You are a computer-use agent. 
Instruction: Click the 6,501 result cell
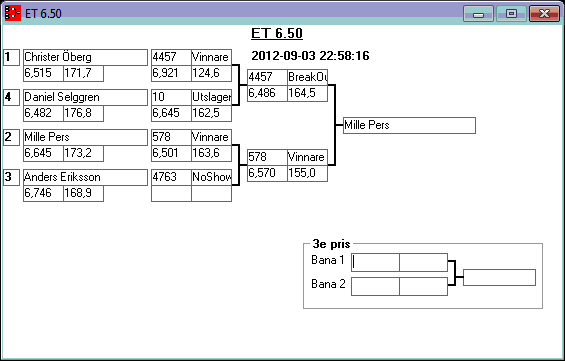pos(171,153)
